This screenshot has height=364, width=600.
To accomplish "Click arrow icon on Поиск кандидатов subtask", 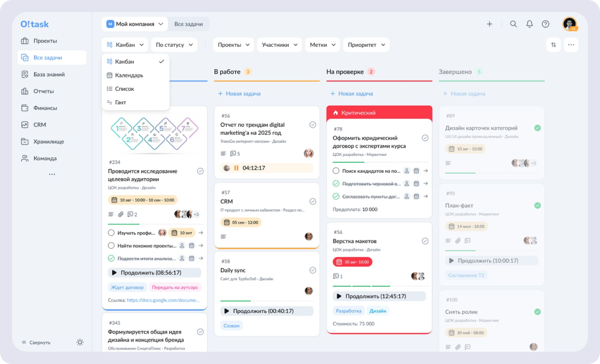I will 425,170.
